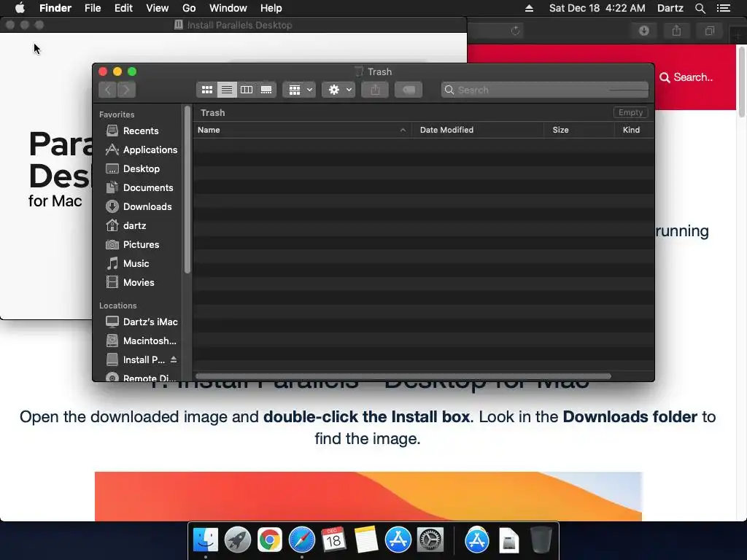
Task: Click the eject icon in menu bar
Action: 530,8
